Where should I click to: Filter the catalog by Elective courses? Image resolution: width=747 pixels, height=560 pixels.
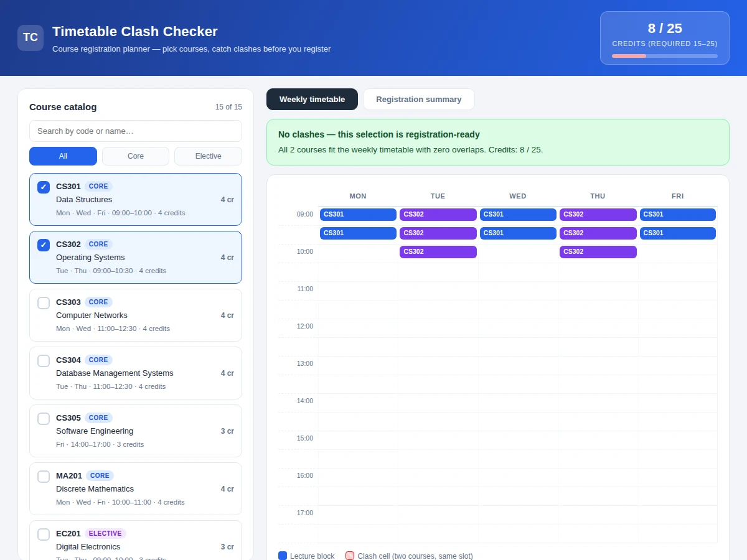pos(208,156)
